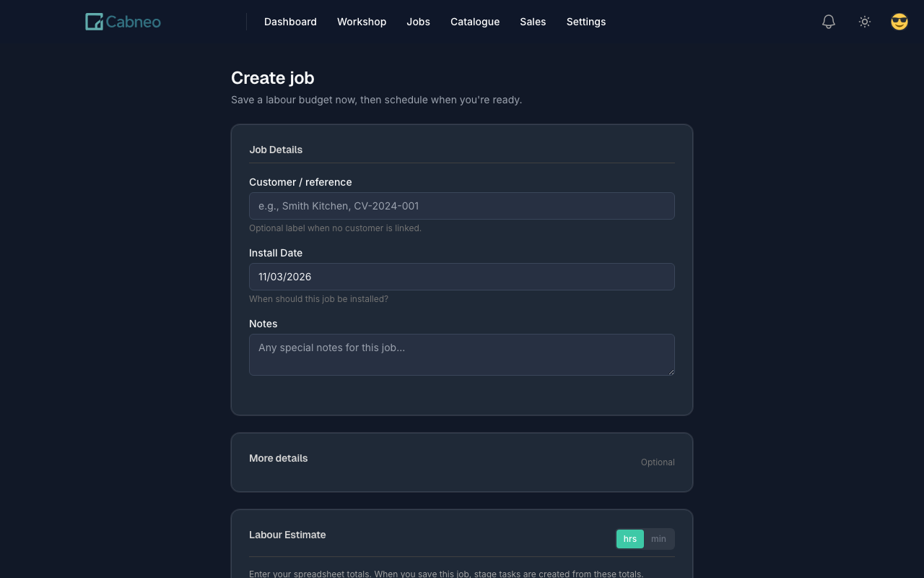Screen dimensions: 924x578
Task: Select the hrs unit toggle
Action: pos(630,539)
